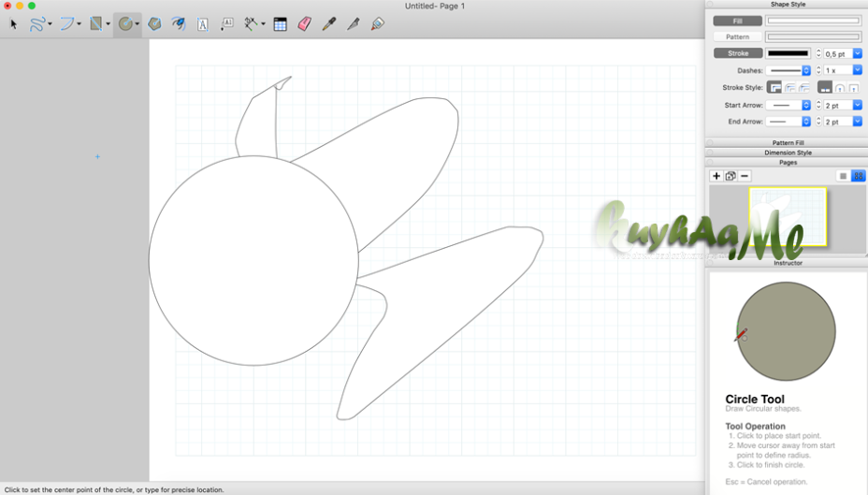
Task: Select the arrow pointer tool
Action: 14,23
